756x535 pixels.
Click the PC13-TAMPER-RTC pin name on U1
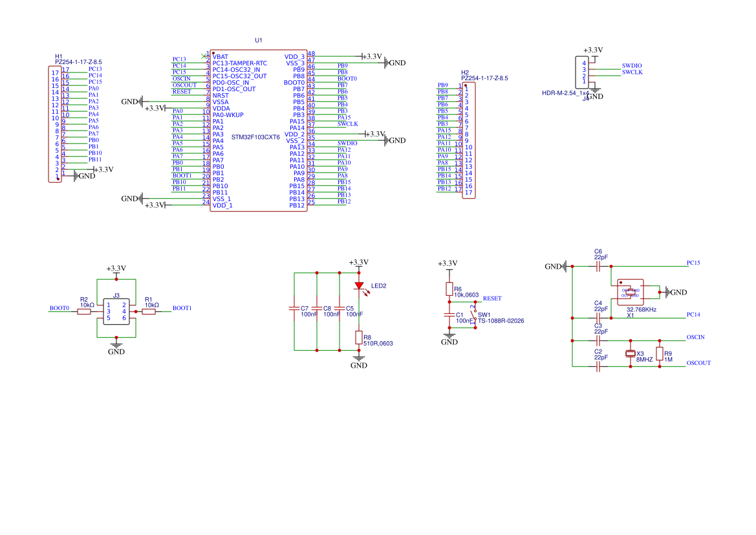tap(240, 63)
